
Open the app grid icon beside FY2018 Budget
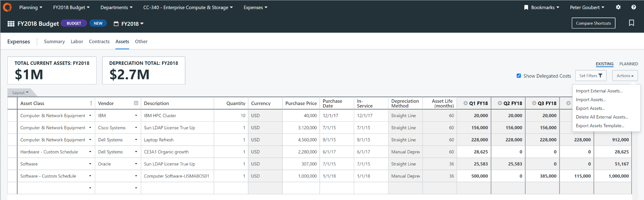[11, 24]
